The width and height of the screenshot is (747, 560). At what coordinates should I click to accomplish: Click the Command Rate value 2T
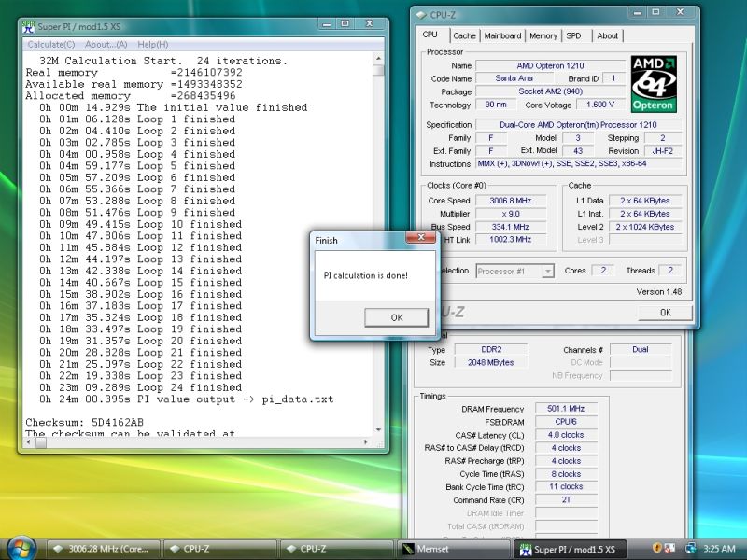566,499
